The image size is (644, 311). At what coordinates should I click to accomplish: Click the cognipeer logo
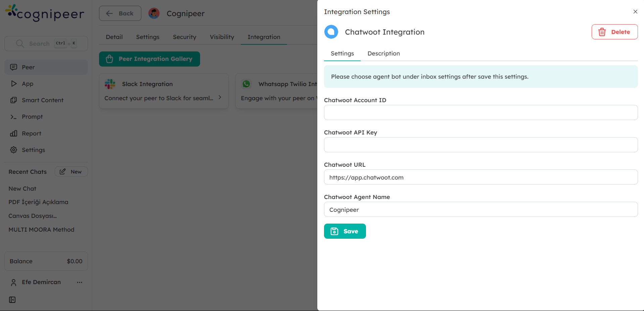[45, 13]
